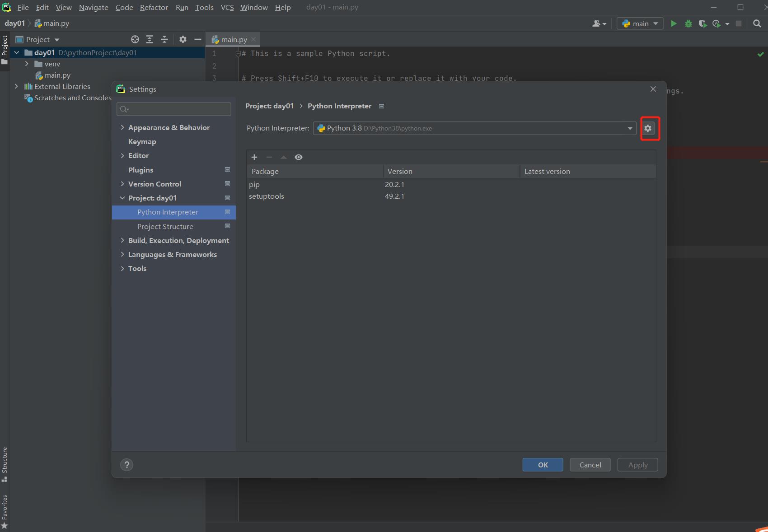Run with coverage icon

[x=702, y=23]
